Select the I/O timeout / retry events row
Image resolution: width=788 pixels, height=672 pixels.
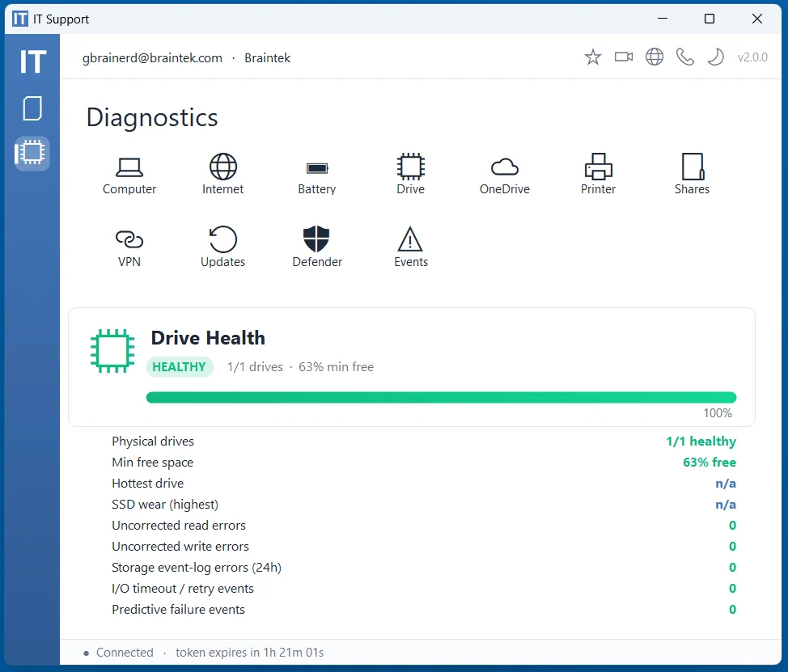(424, 590)
